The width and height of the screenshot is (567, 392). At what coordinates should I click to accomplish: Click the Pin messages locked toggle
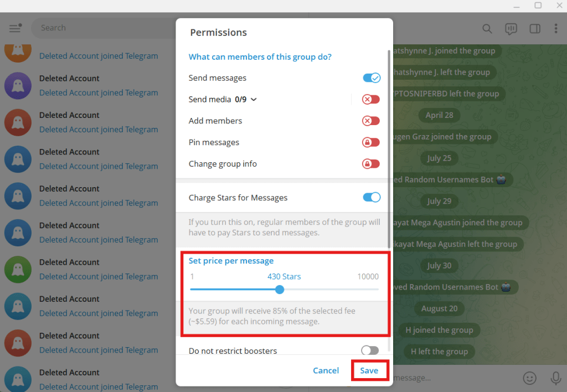click(371, 142)
